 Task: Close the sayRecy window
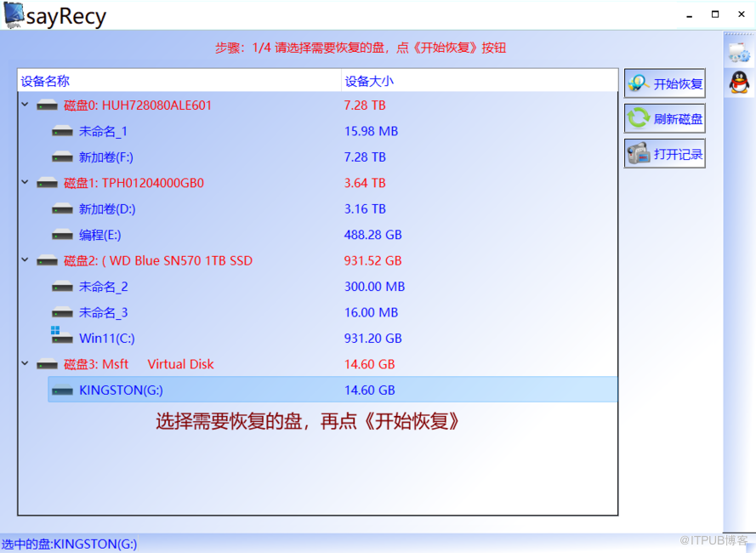point(742,14)
